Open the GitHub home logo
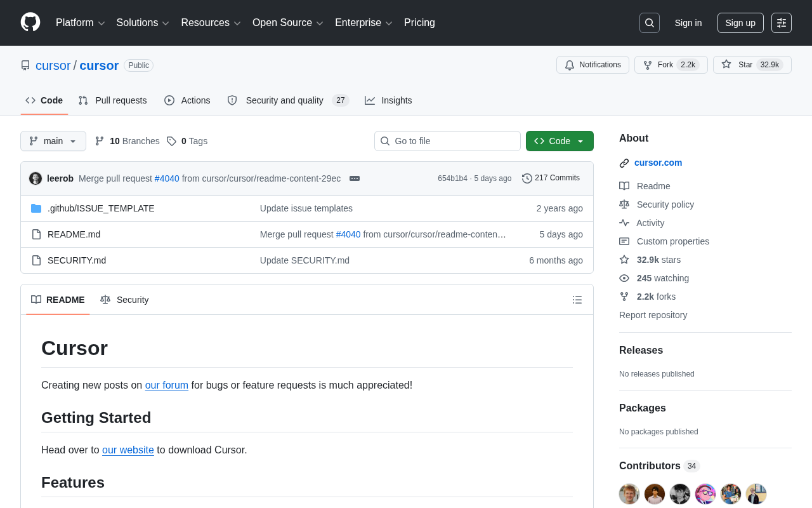 click(x=30, y=22)
